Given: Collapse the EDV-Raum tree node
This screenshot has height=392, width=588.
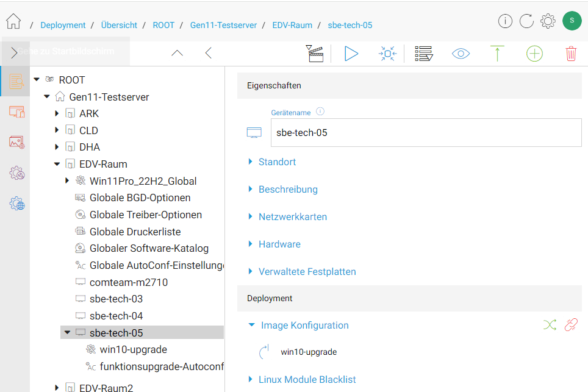Looking at the screenshot, I should [x=57, y=163].
